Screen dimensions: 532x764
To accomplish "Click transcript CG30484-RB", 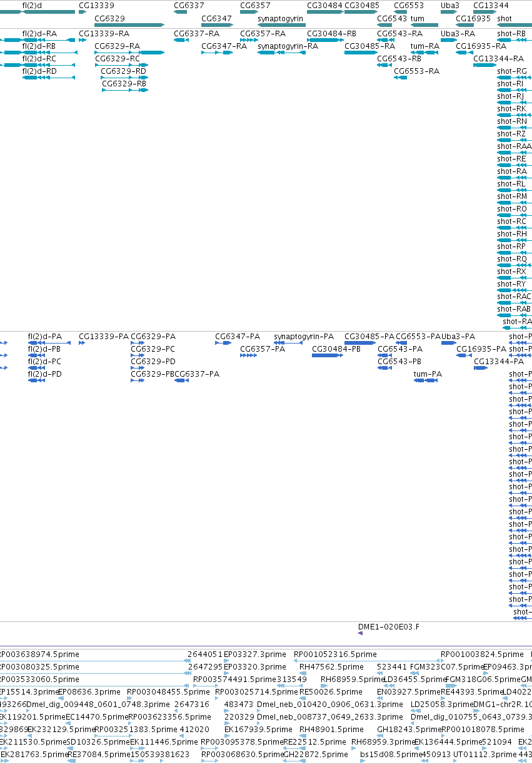I will coord(331,34).
